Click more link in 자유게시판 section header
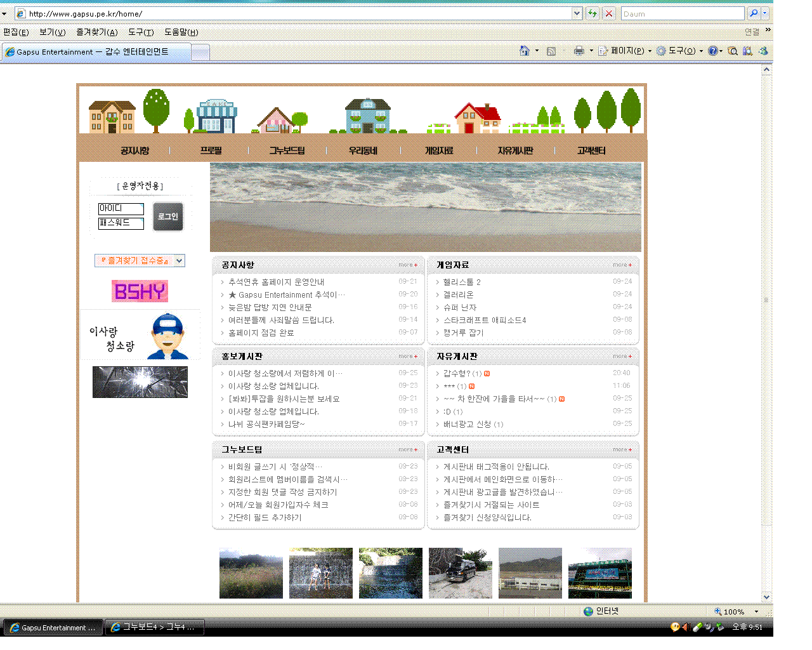Viewport: 812px width, 650px height. pos(622,356)
